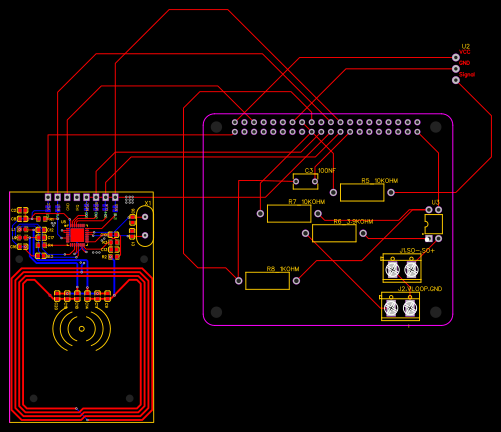The image size is (501, 432).
Task: Select the R7 resistor body
Action: tap(289, 214)
